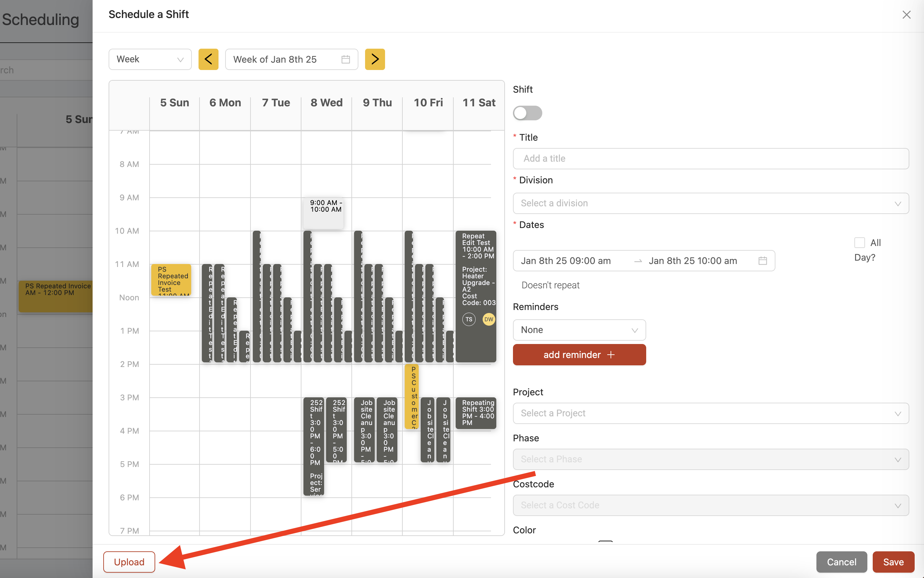Select the 8 Wed column header
Screen dimensions: 924x578
click(326, 102)
